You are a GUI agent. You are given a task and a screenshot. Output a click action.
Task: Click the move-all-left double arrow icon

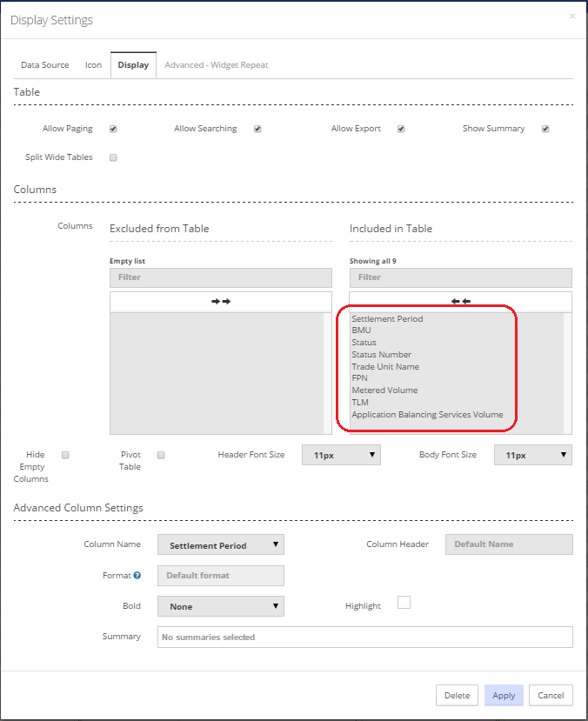(461, 301)
